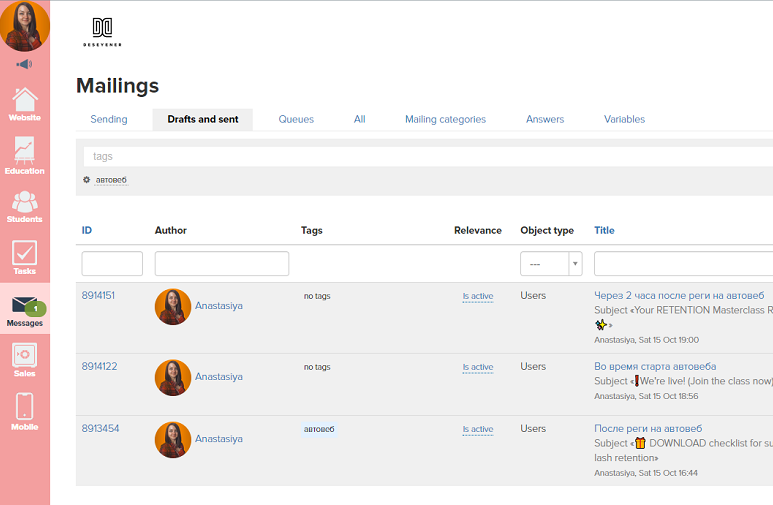Click the megaphone announcements icon
773x505 pixels.
[25, 65]
